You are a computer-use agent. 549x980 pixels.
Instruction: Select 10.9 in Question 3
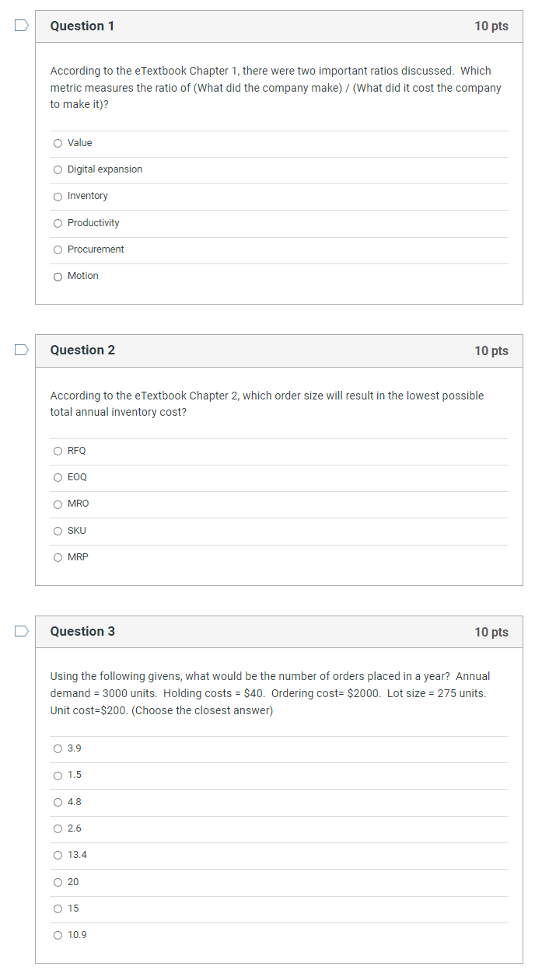(58, 935)
